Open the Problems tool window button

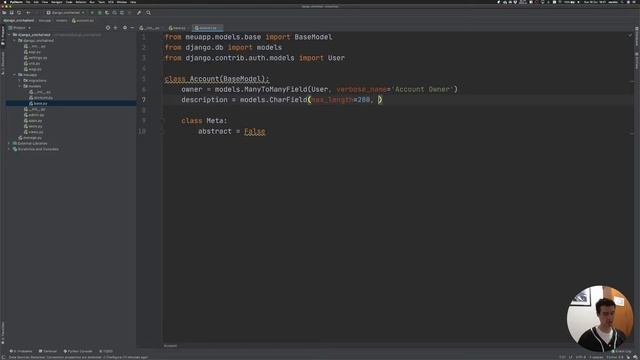[21, 351]
